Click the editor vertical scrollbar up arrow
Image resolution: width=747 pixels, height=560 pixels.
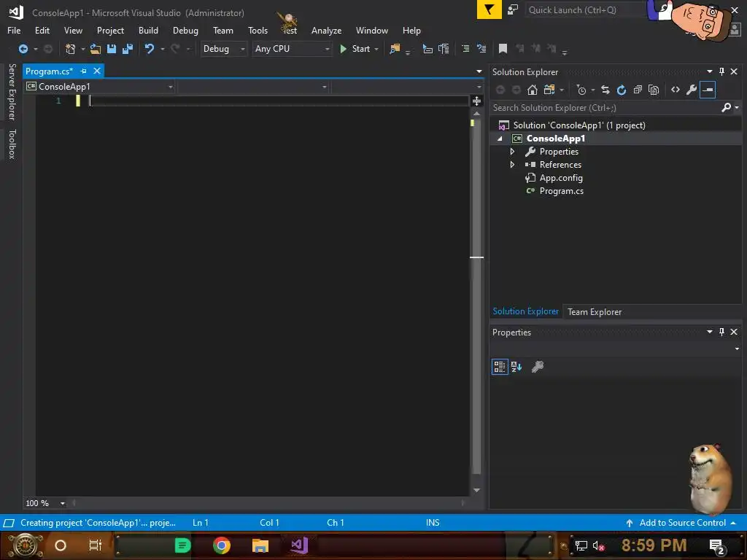point(476,113)
